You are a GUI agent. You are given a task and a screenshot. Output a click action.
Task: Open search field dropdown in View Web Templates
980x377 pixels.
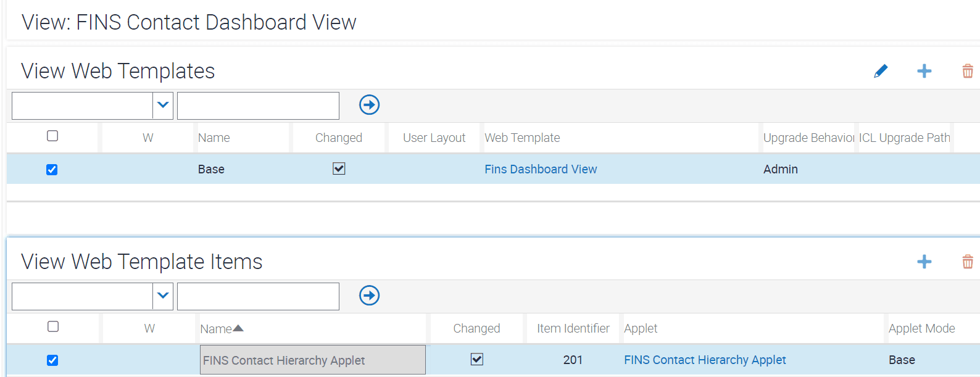point(163,106)
